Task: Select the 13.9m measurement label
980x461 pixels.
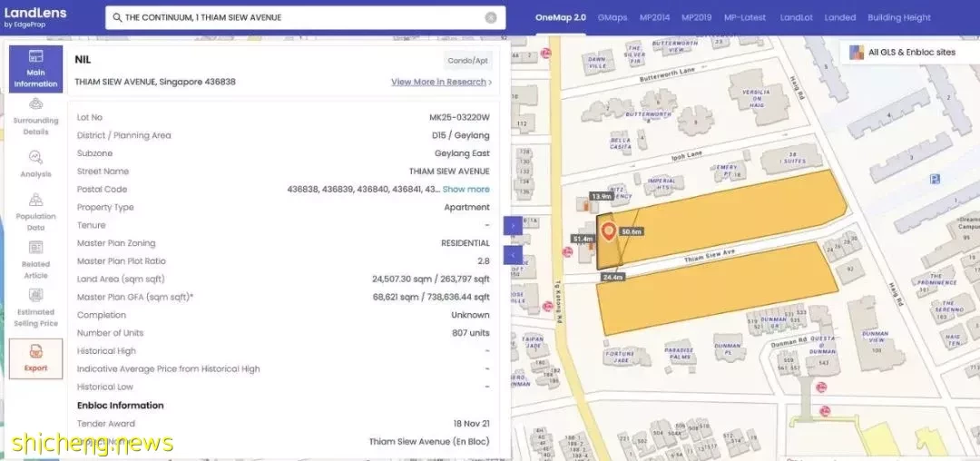Action: point(602,196)
